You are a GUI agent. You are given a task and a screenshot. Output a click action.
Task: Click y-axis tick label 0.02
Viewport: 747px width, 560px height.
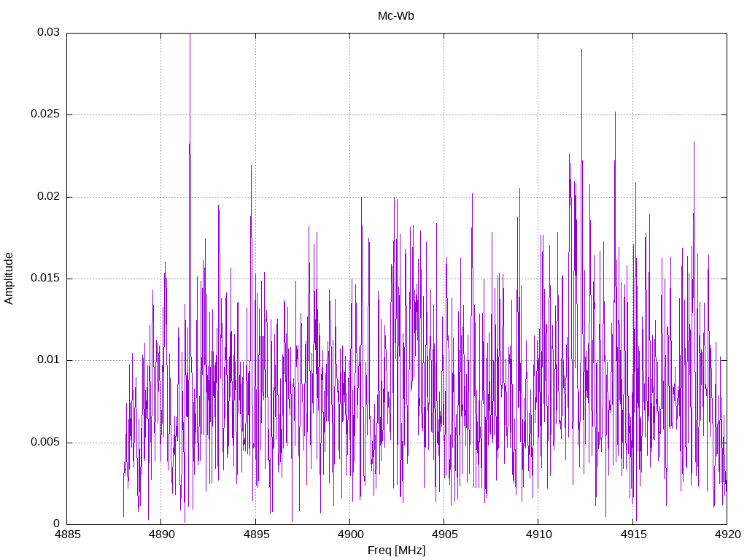click(x=49, y=196)
